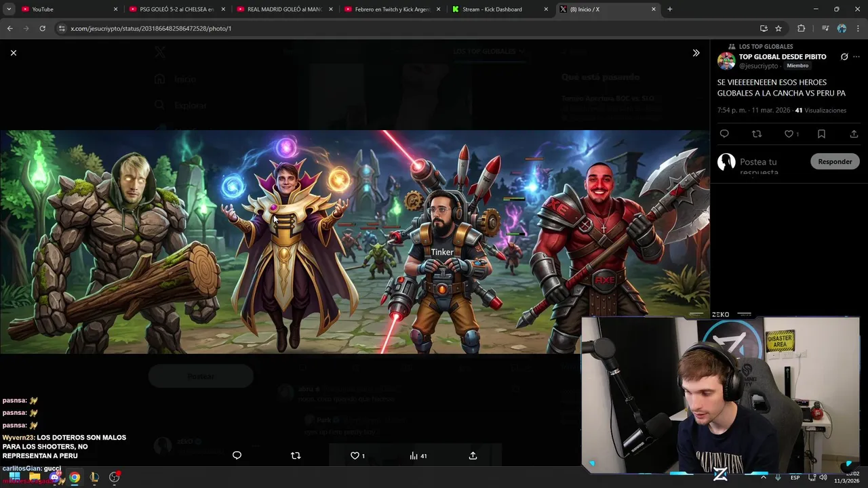Click the microphone tray icon

778,477
